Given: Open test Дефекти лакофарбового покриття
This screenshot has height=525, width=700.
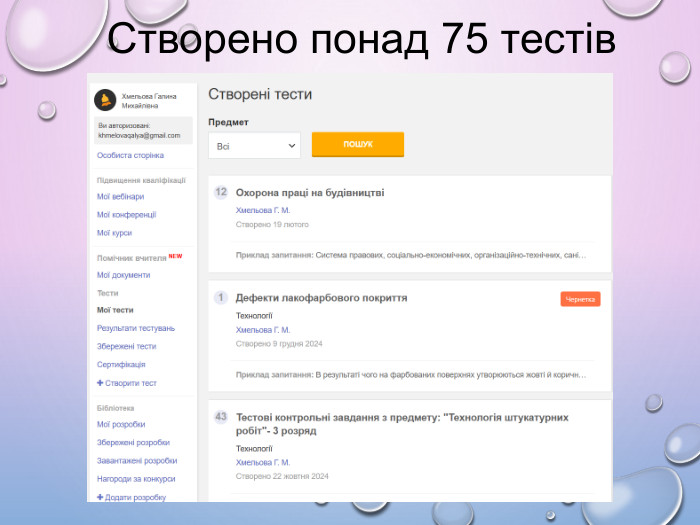Looking at the screenshot, I should 321,298.
